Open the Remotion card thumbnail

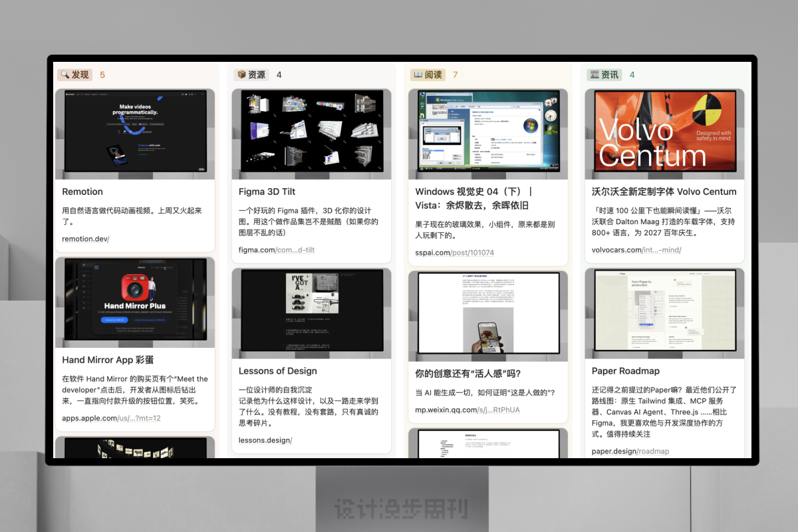(135, 134)
